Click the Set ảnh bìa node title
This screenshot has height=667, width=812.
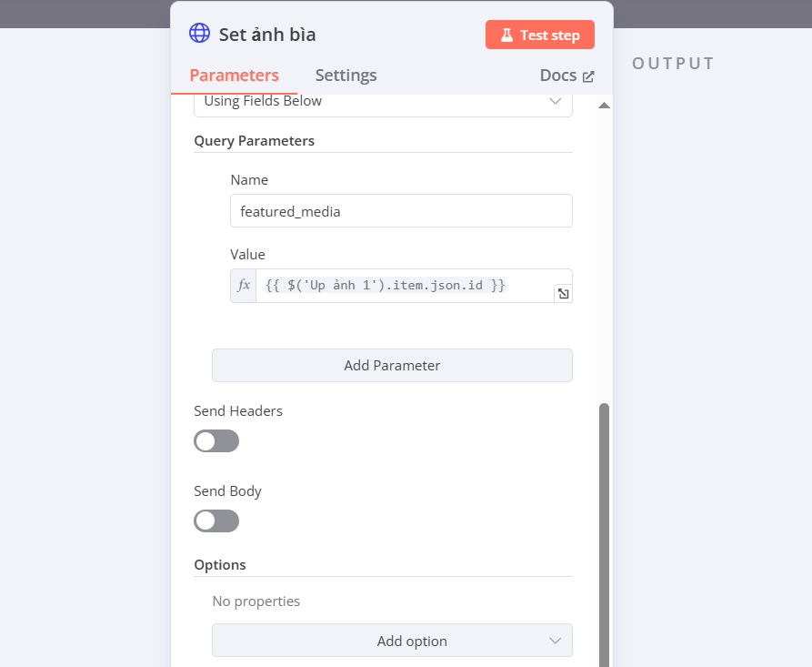[267, 35]
